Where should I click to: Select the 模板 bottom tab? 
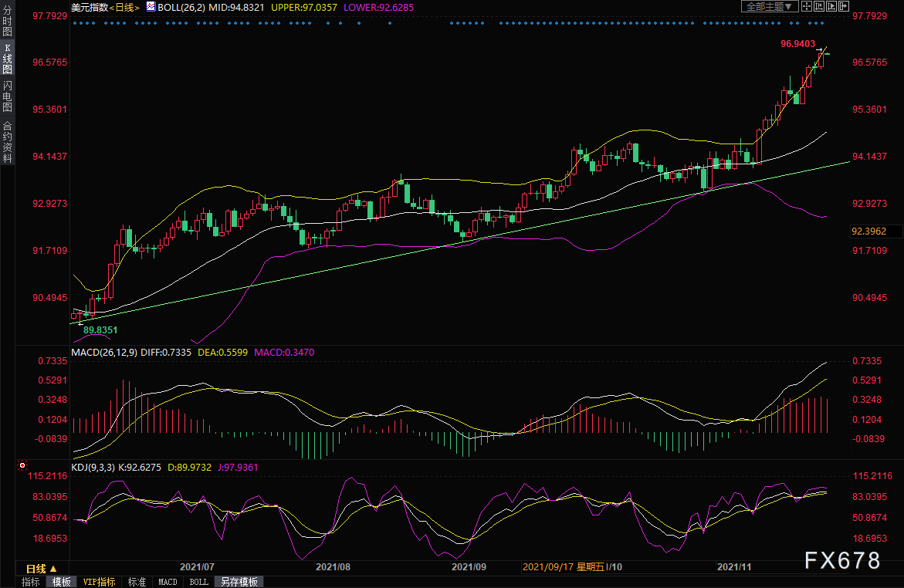point(61,582)
